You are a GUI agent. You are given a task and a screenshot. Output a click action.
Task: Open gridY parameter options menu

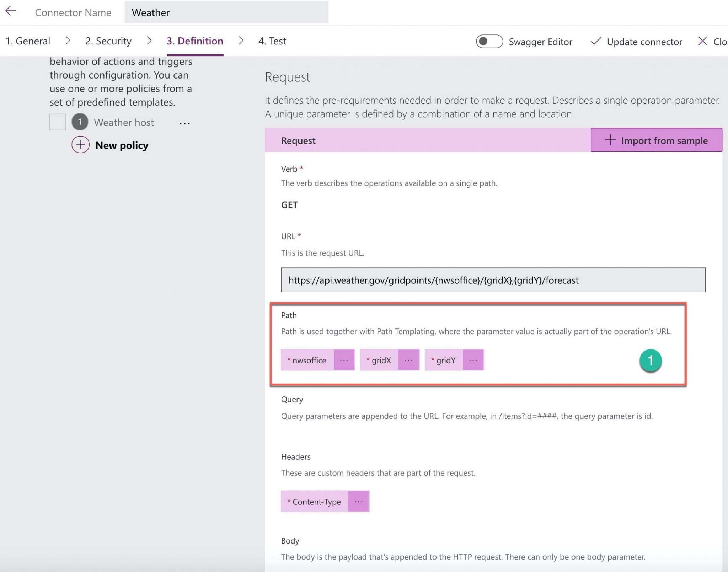(473, 360)
